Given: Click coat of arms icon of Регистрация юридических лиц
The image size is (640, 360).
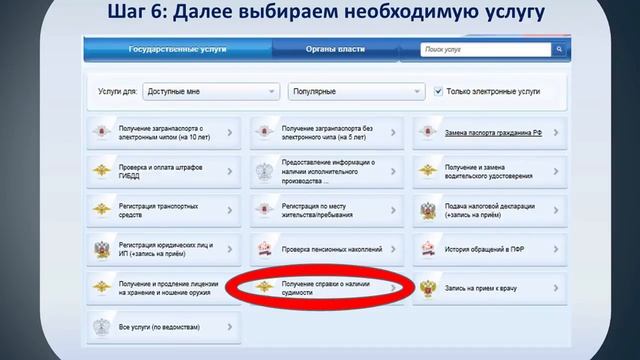Looking at the screenshot, I should 102,249.
